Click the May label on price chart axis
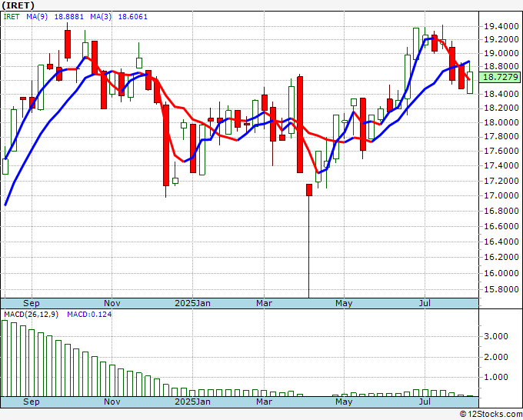This screenshot has width=523, height=420. click(x=344, y=303)
